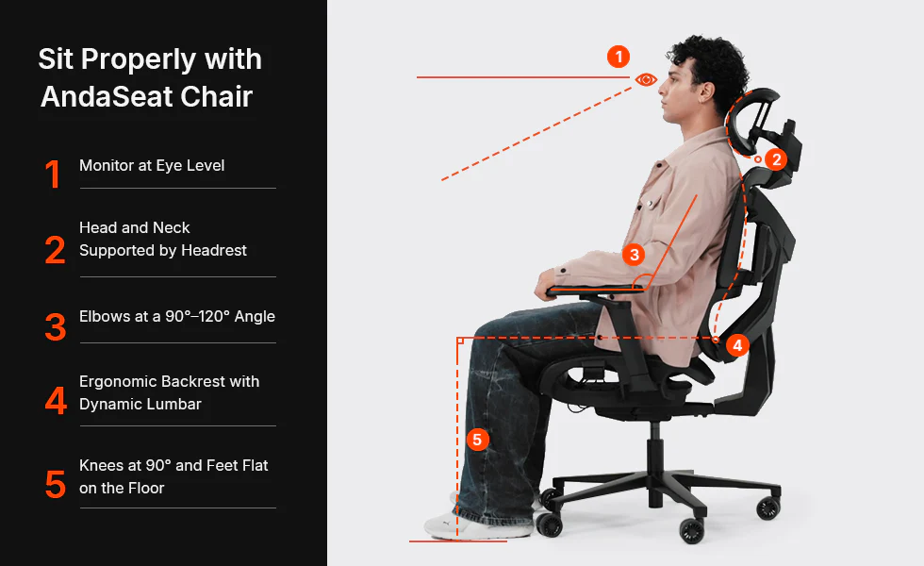924x566 pixels.
Task: Click the orange eye icon near the face
Action: (646, 79)
